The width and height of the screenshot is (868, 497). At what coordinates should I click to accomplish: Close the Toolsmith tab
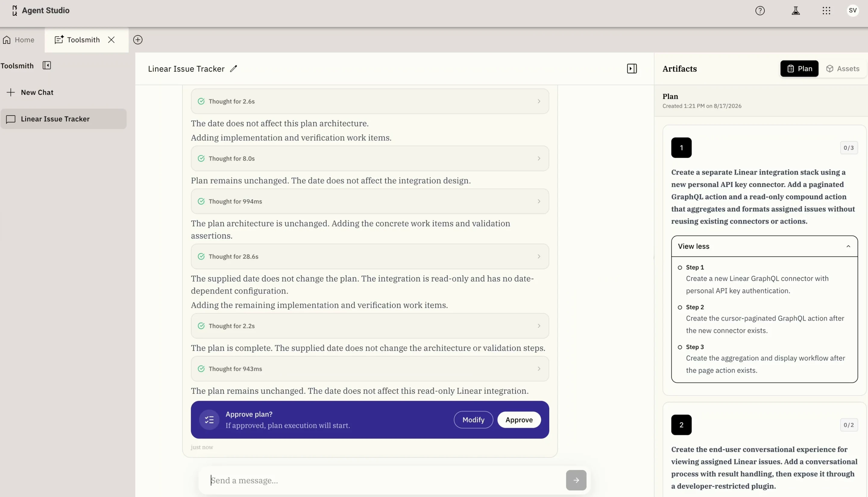111,40
